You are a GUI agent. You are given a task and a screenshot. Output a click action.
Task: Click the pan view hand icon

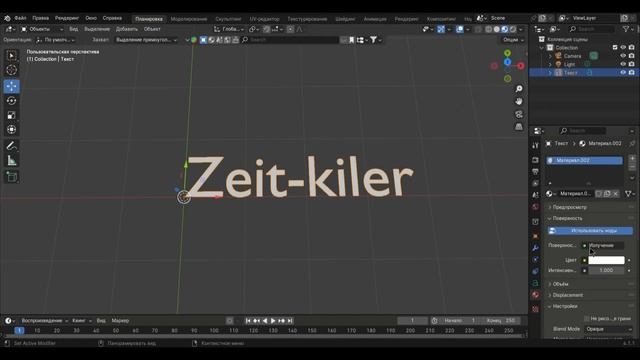click(519, 101)
